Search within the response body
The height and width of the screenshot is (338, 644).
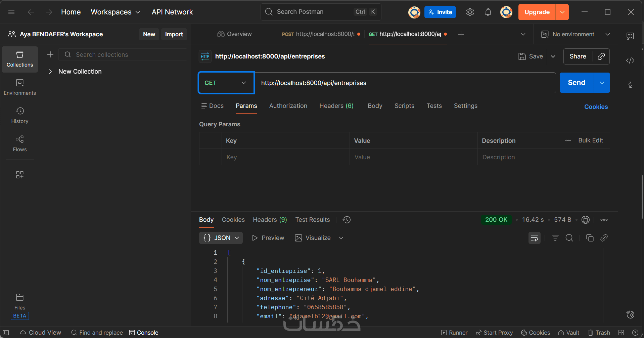click(569, 238)
